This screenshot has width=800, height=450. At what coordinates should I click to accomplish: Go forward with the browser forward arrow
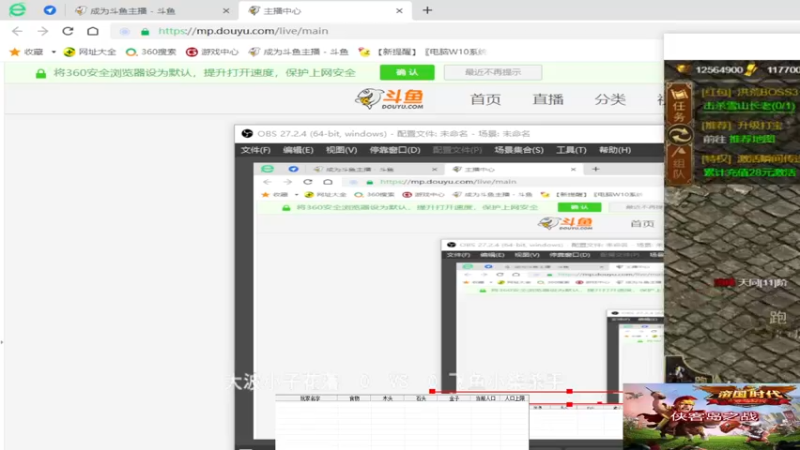tap(43, 31)
